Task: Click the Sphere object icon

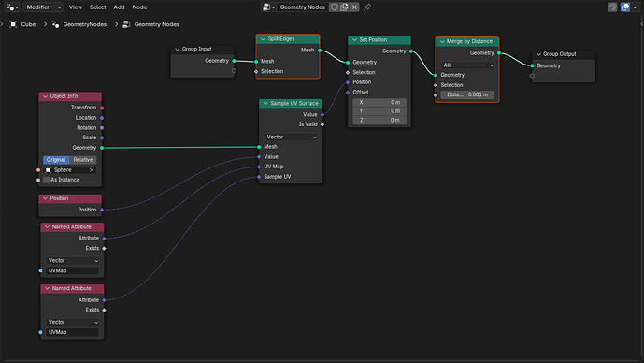Action: (x=48, y=169)
